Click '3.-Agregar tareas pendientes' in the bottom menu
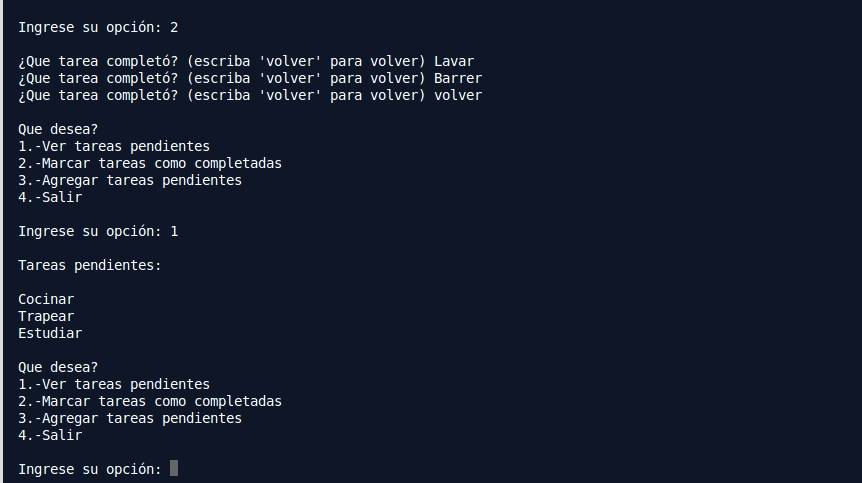The width and height of the screenshot is (862, 483). 130,418
